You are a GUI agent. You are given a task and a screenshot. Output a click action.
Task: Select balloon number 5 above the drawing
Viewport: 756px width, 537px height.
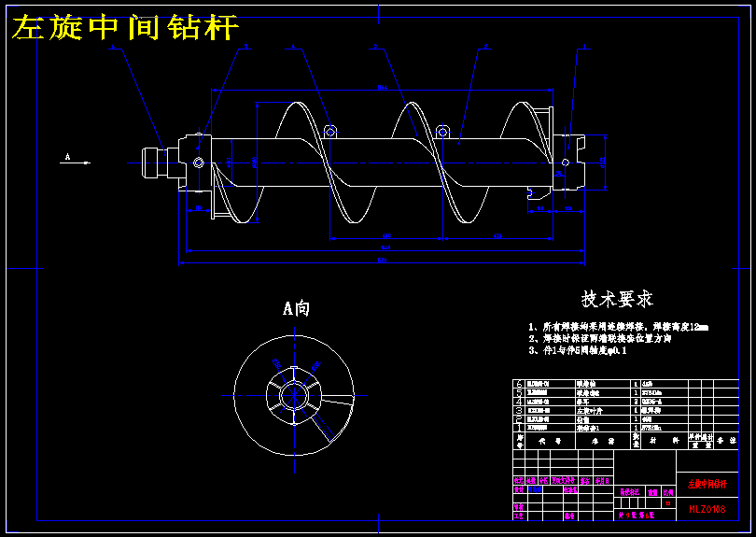pos(245,47)
